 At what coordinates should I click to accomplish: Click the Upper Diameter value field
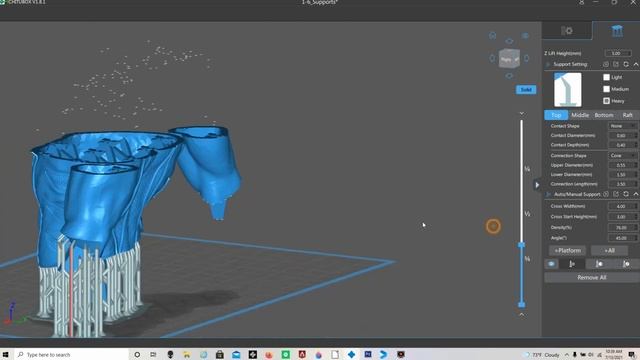coord(622,165)
